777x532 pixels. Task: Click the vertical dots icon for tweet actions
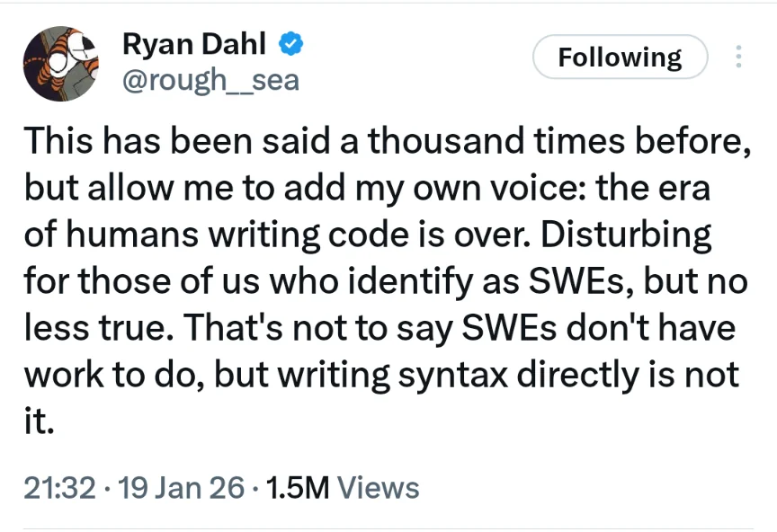(738, 57)
